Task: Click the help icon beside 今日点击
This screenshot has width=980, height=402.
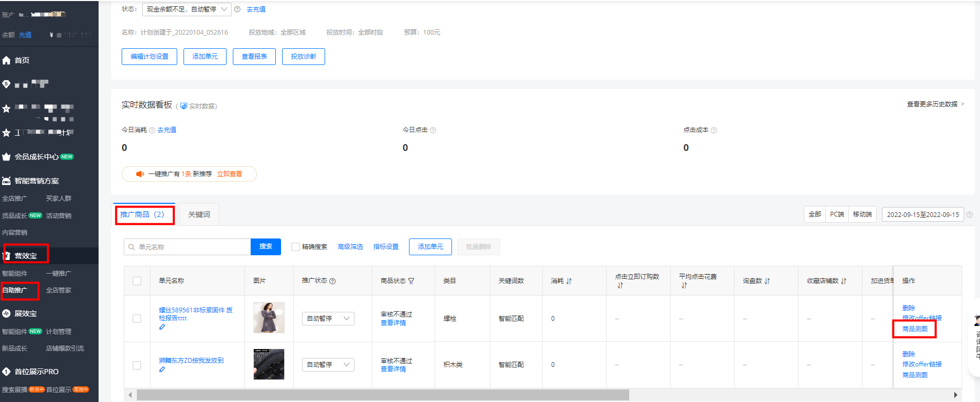Action: point(433,130)
